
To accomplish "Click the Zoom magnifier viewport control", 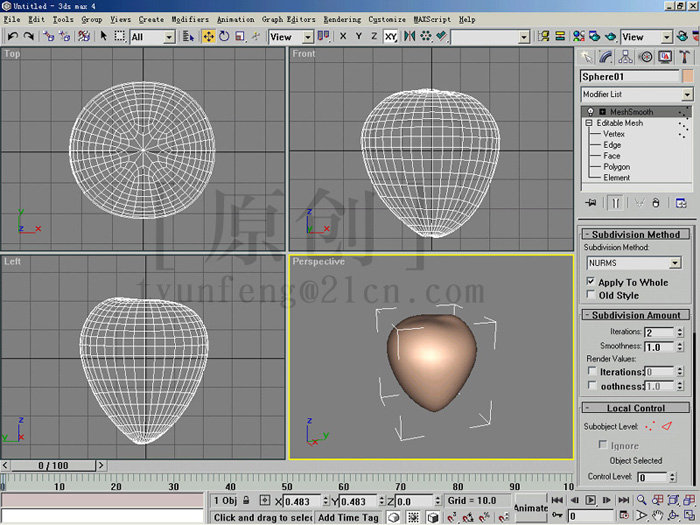I will tap(642, 500).
